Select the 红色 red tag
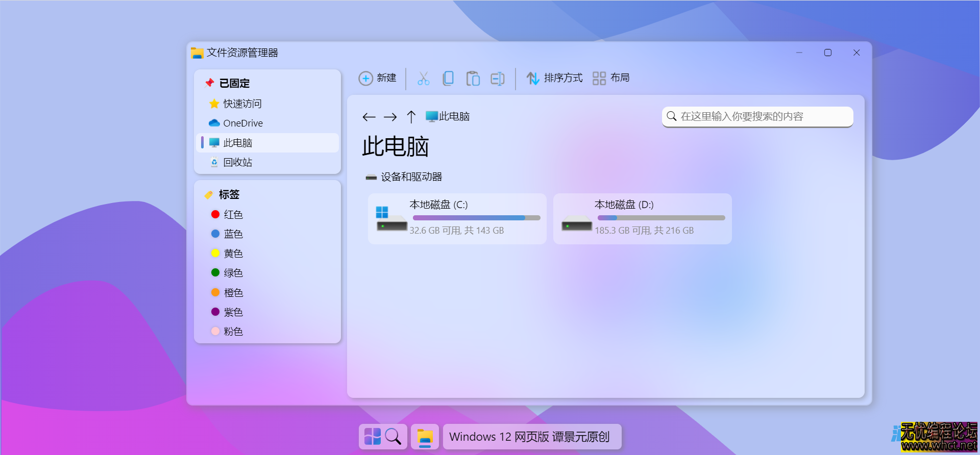The image size is (980, 455). [233, 215]
